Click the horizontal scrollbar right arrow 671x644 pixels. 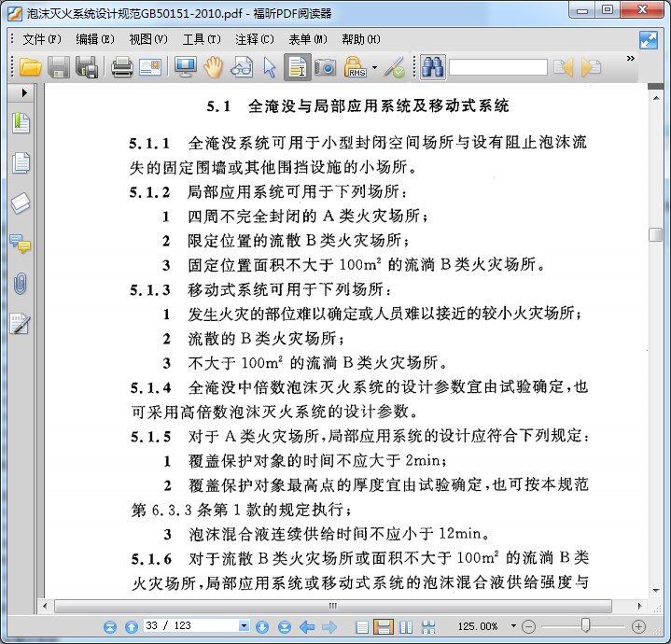click(x=640, y=606)
